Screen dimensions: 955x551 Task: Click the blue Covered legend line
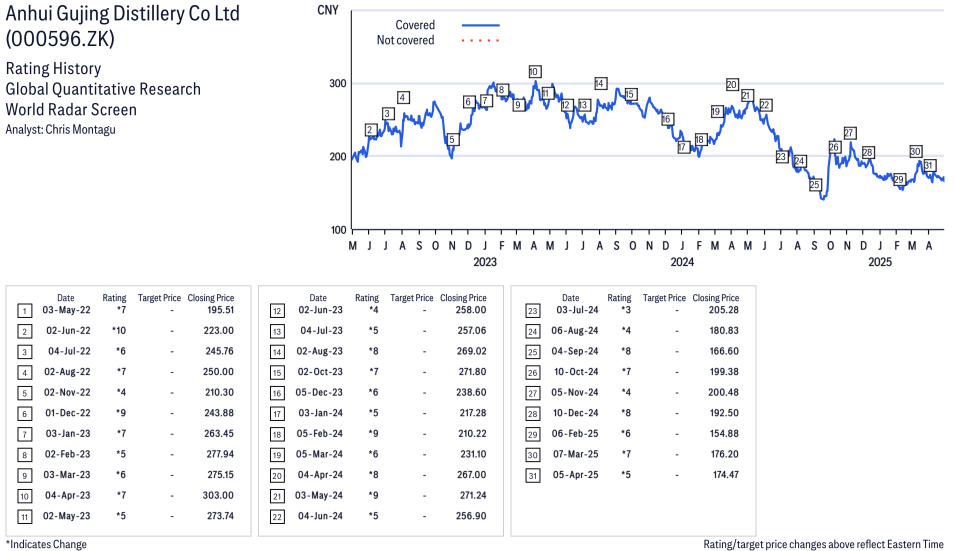coord(481,26)
